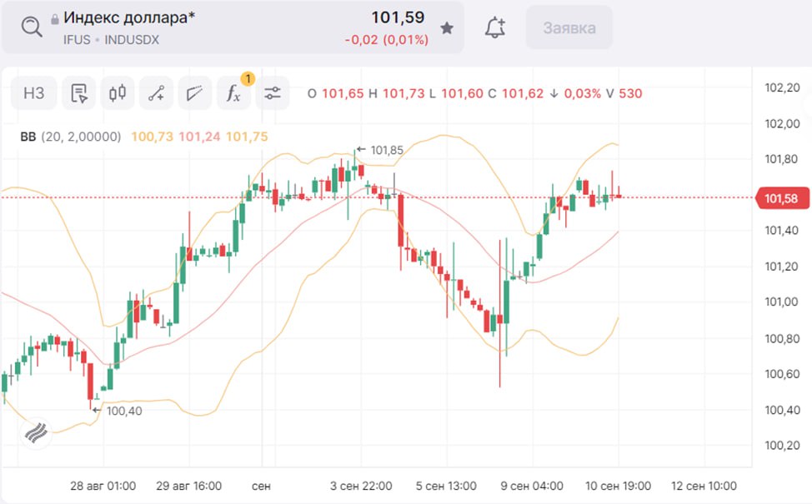The width and height of the screenshot is (812, 504).
Task: Open the chart templates icon
Action: pyautogui.click(x=79, y=93)
